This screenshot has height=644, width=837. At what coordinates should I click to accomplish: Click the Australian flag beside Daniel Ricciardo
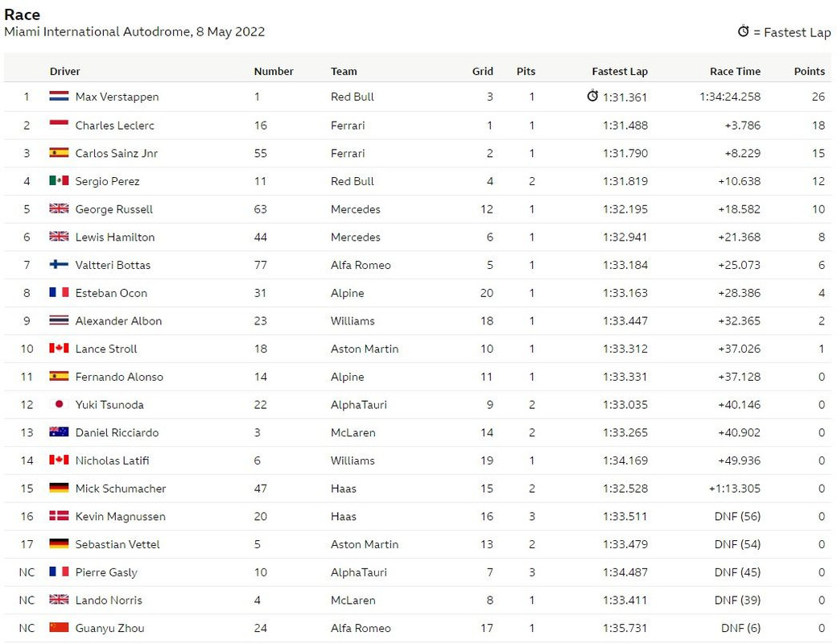pyautogui.click(x=59, y=432)
